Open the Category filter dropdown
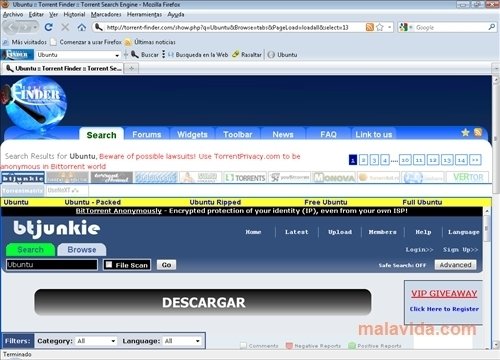 coord(96,341)
